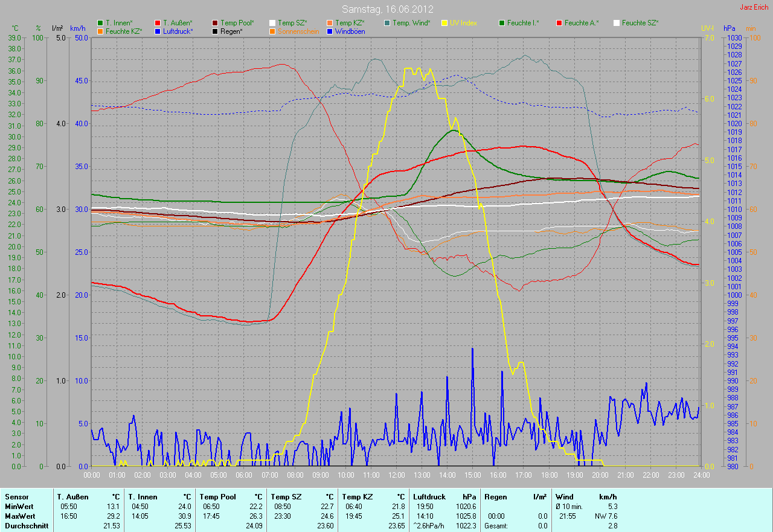Click the dark red Temp Pool legend square
This screenshot has height=532, width=773.
click(215, 23)
